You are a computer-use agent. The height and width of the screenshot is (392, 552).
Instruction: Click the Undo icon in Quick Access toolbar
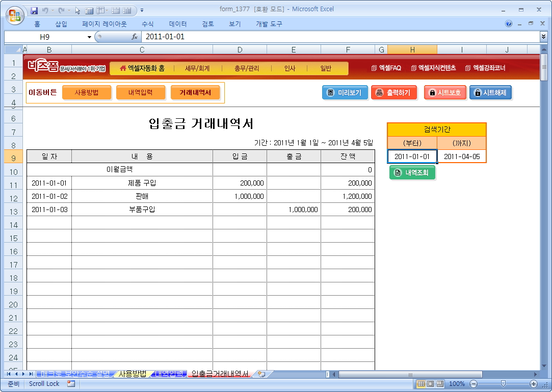pos(45,10)
